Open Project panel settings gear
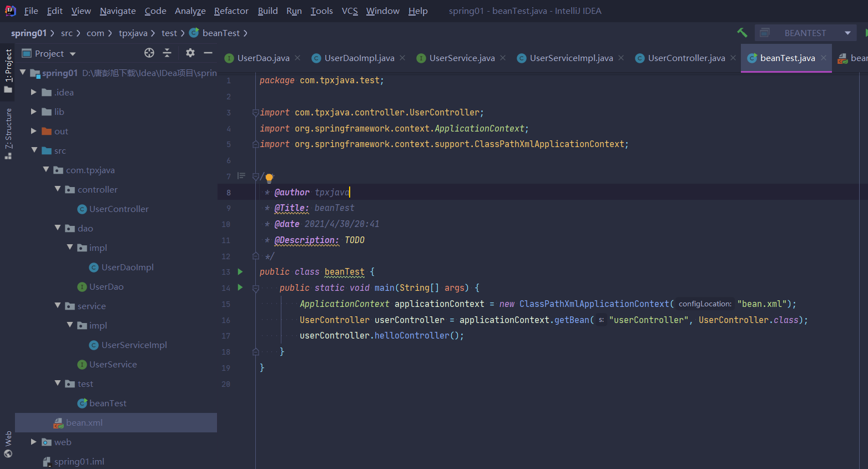Viewport: 868px width, 469px height. pyautogui.click(x=190, y=53)
